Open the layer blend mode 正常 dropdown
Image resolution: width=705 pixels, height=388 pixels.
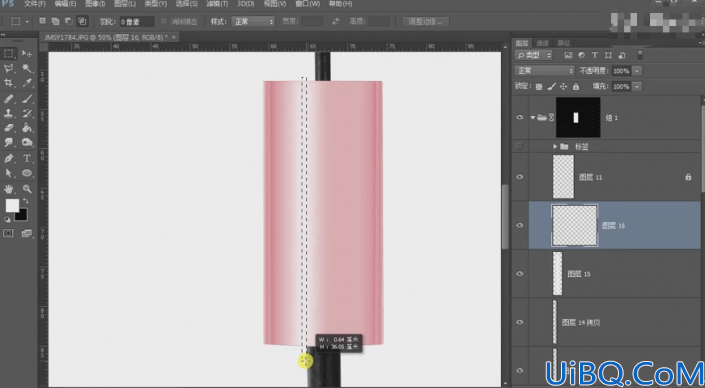544,71
